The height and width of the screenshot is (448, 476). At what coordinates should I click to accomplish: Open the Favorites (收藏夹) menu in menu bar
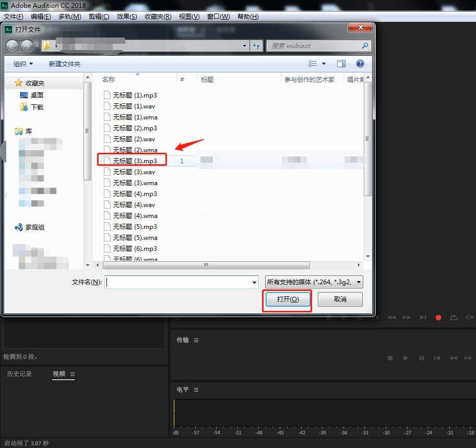[158, 16]
